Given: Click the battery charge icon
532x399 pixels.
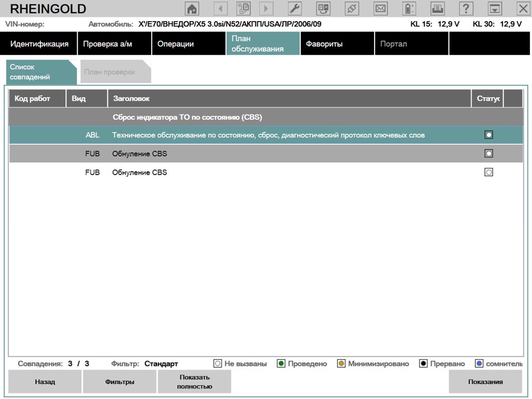Looking at the screenshot, I should 409,8.
